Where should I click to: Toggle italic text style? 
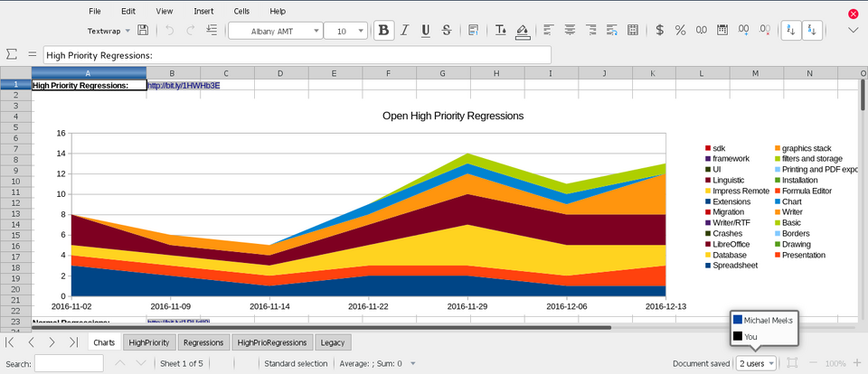(x=405, y=30)
